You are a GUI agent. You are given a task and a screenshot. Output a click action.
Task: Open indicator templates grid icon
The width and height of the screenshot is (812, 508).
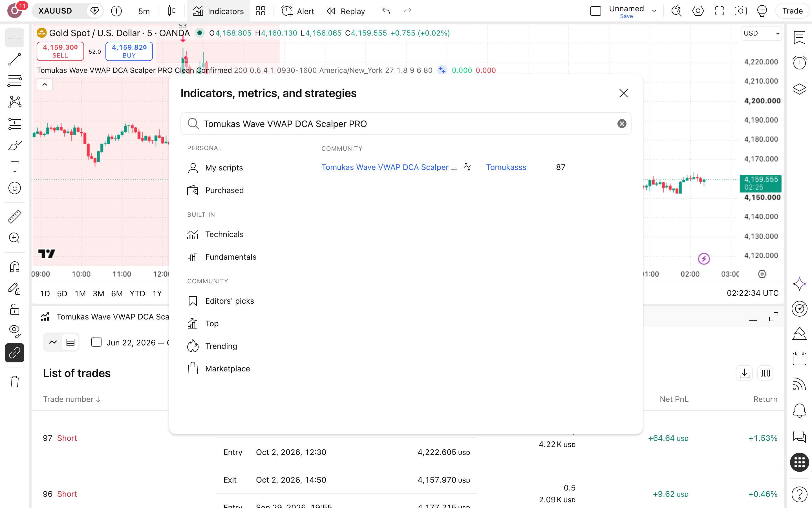tap(261, 11)
